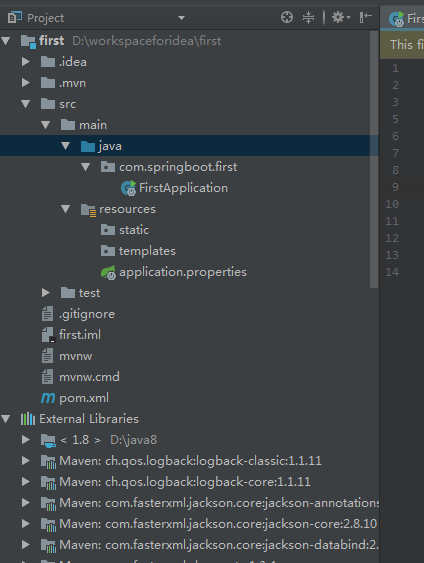Image resolution: width=424 pixels, height=563 pixels.
Task: Click the first project module icon
Action: pos(28,41)
